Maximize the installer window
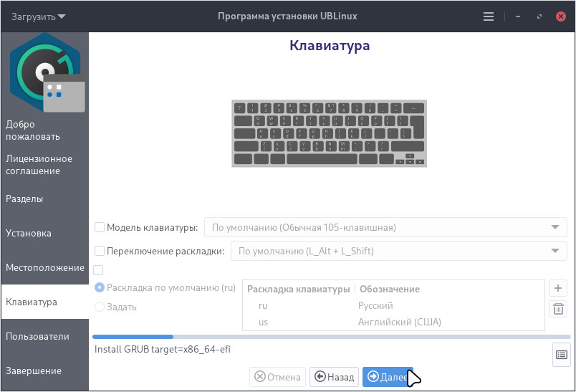576x392 pixels. pos(539,16)
